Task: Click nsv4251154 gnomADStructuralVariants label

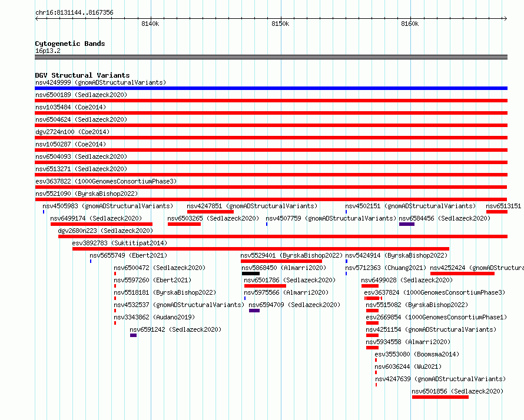Action: [x=431, y=329]
